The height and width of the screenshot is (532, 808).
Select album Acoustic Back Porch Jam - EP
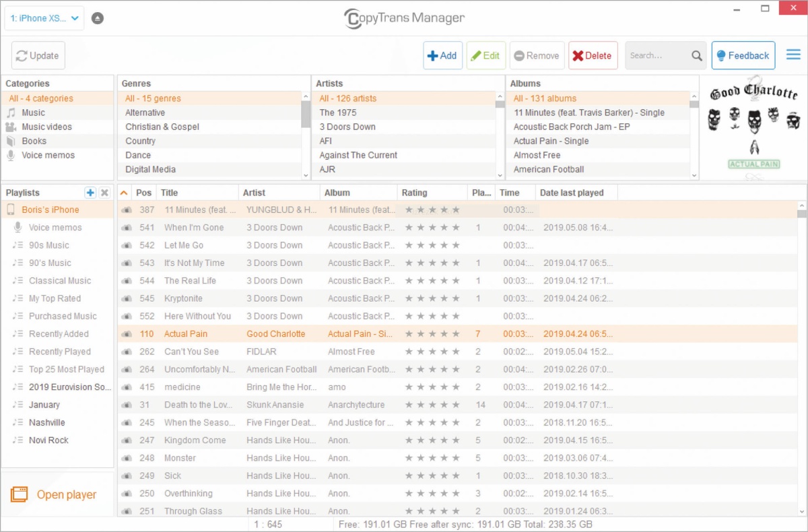[599, 127]
